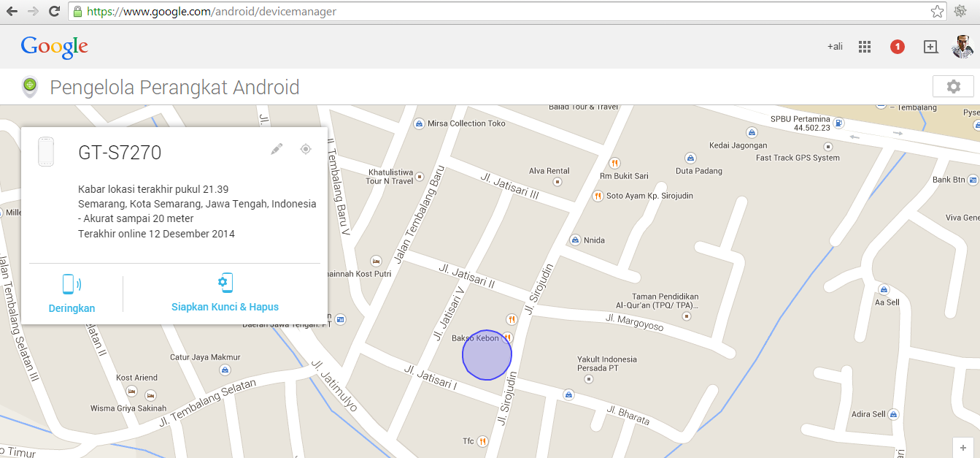Click the browser Forward arrow
This screenshot has height=458, width=980.
tap(33, 12)
